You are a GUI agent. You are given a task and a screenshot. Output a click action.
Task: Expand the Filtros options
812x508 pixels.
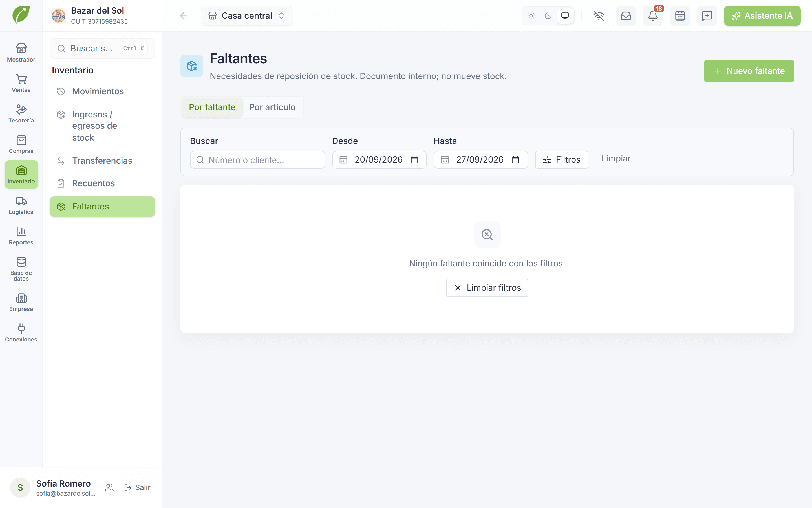[x=561, y=159]
